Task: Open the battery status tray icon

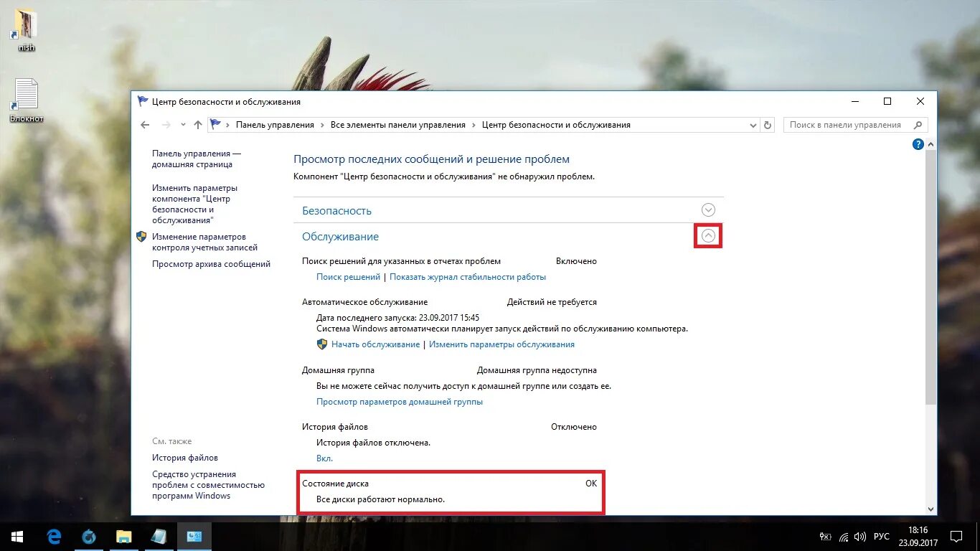Action: [826, 537]
